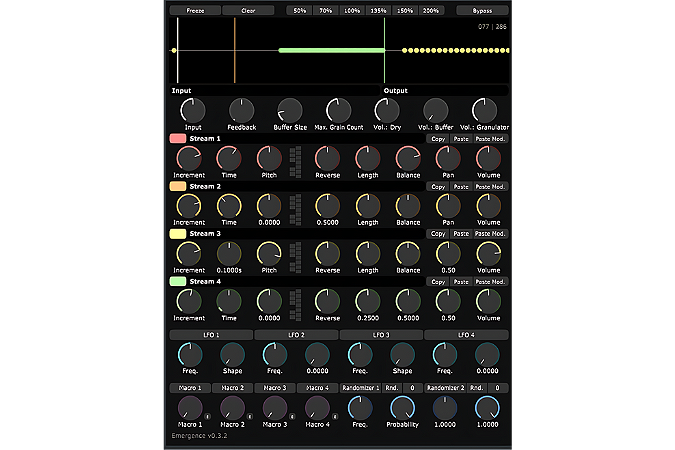Set interface scale to 150%

point(405,10)
